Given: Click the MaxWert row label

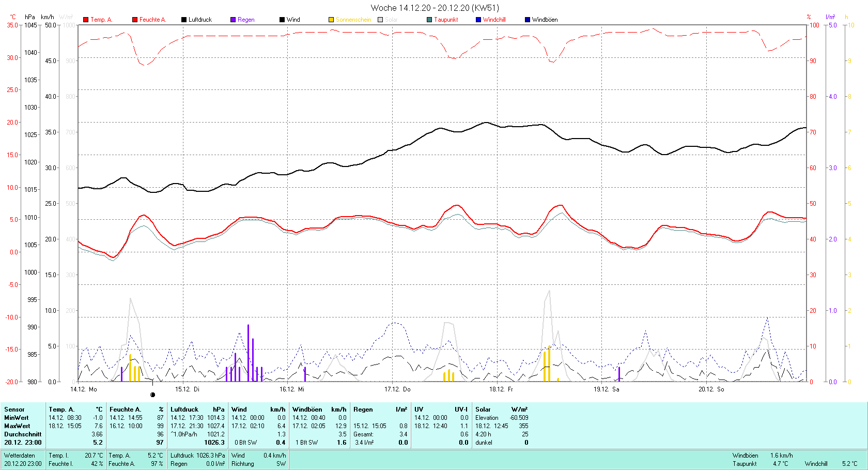Looking at the screenshot, I should [x=17, y=426].
